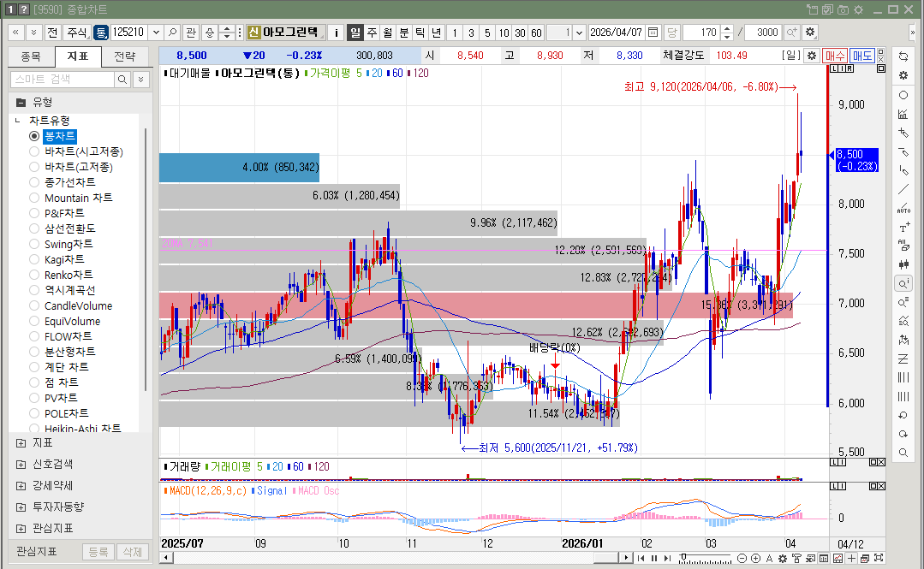Select the AUTO trendline tool

click(903, 208)
